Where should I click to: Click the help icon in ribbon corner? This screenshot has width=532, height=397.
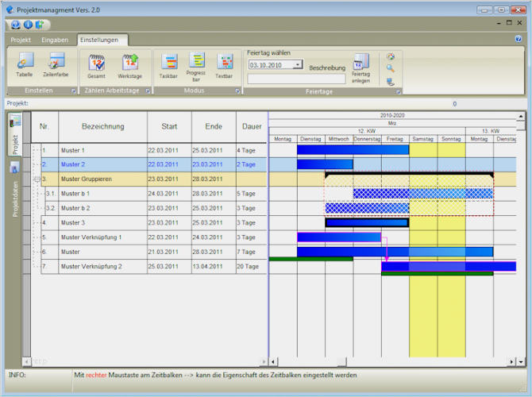coord(519,38)
